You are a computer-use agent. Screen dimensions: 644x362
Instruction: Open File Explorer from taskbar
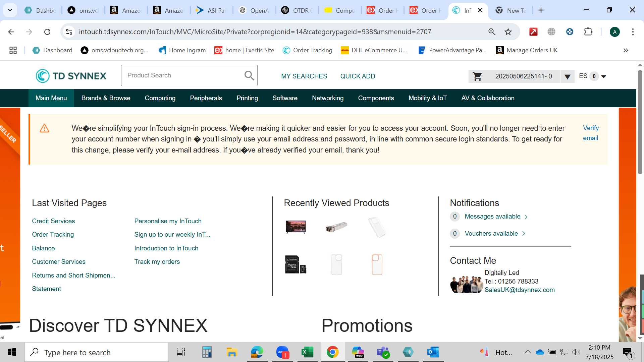[x=232, y=352]
